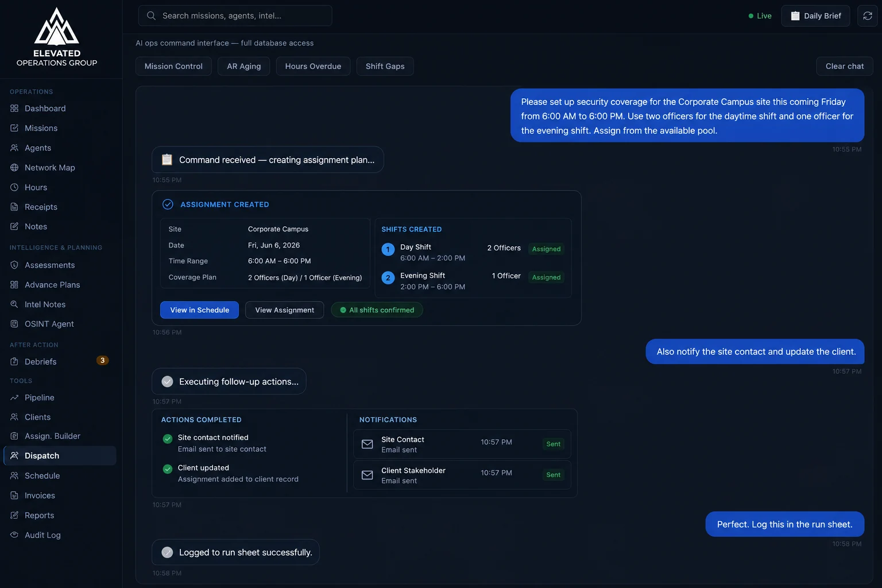The height and width of the screenshot is (588, 882).
Task: Click the Client Stakeholder Sent badge
Action: click(x=554, y=475)
